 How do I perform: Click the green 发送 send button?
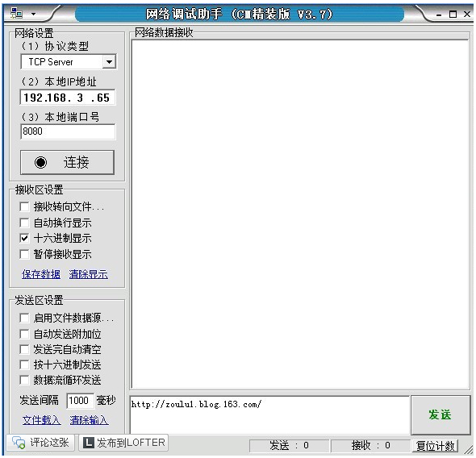[x=440, y=414]
